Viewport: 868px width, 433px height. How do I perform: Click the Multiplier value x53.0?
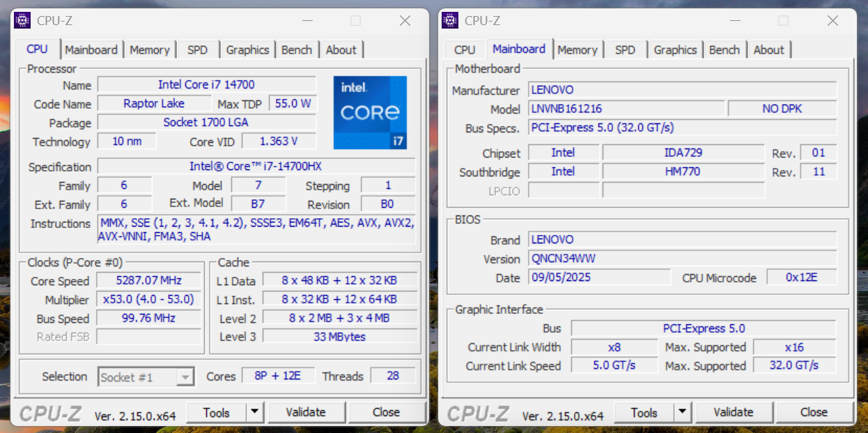click(148, 299)
